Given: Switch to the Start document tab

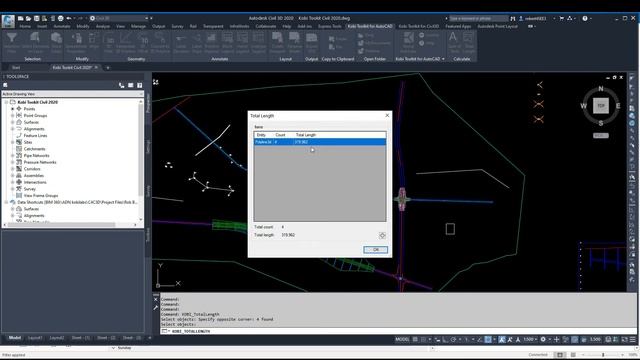Looking at the screenshot, I should click(16, 67).
